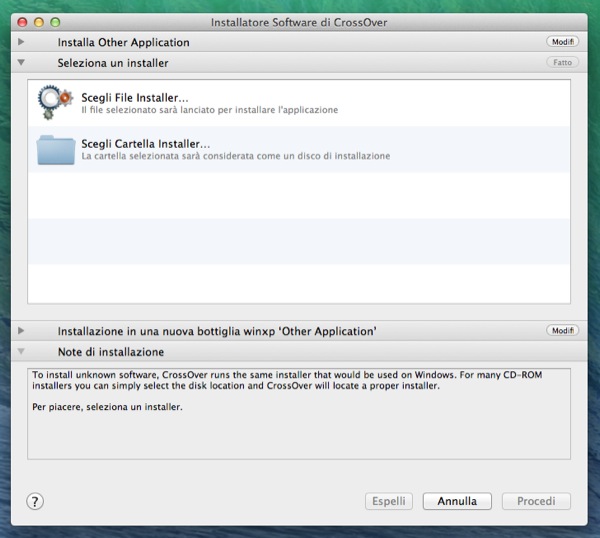The width and height of the screenshot is (600, 538).
Task: Click the Installa Other Application heading
Action: tap(123, 42)
